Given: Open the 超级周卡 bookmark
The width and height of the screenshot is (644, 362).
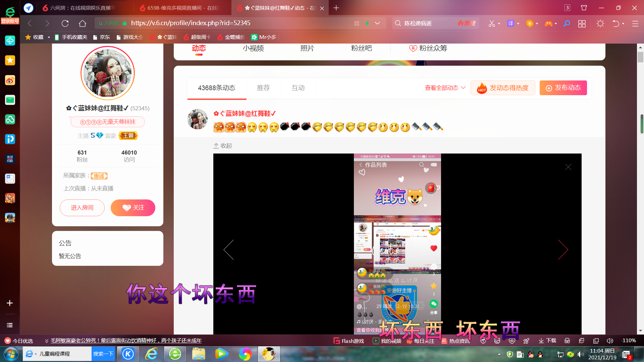Looking at the screenshot, I should [197, 37].
